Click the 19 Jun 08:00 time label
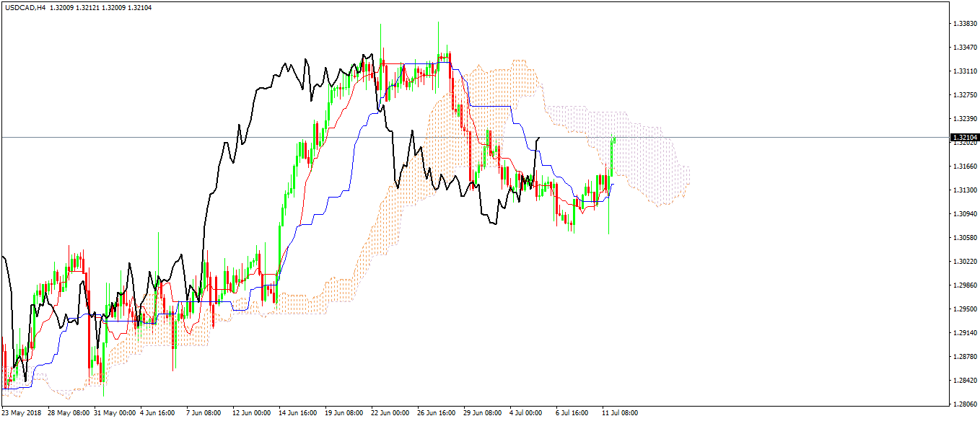Viewport: 980px width, 421px height. [344, 414]
